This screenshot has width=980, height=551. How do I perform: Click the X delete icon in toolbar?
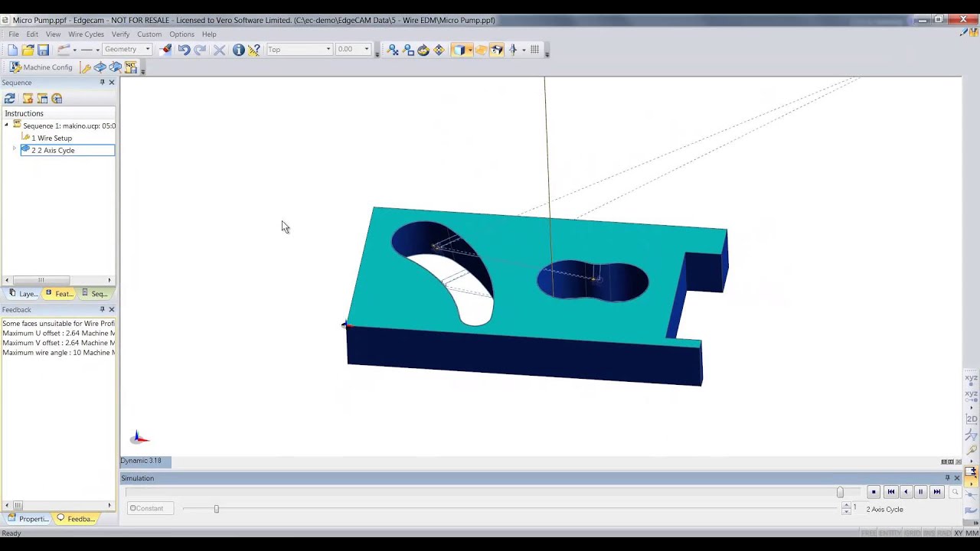219,50
